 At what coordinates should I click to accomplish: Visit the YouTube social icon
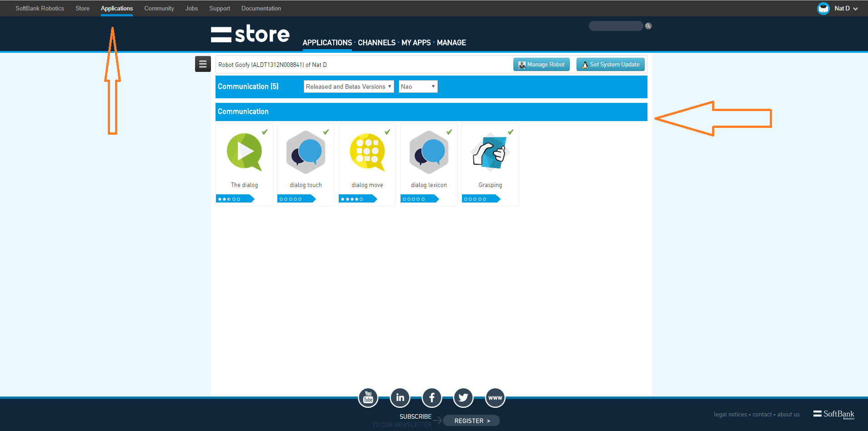tap(368, 398)
